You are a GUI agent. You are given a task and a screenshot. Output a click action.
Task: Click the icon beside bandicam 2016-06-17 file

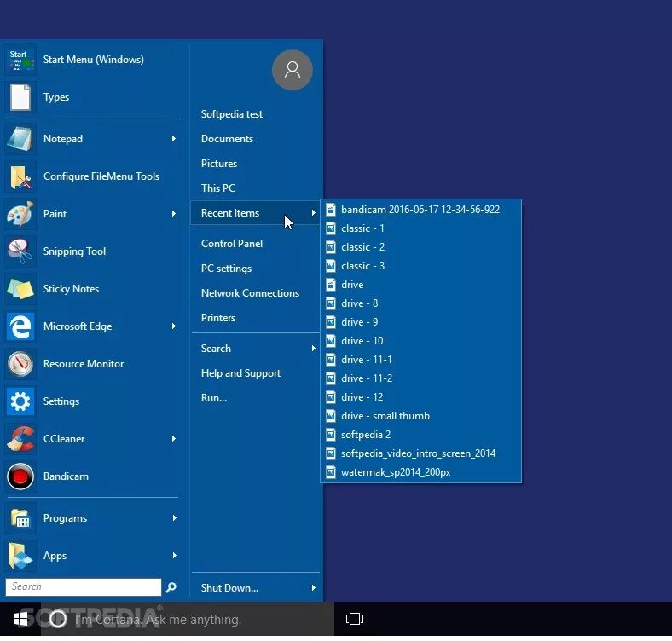pos(330,210)
